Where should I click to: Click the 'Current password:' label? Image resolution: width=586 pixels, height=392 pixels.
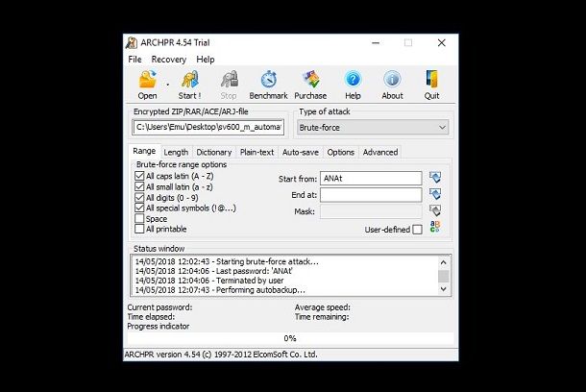(159, 307)
